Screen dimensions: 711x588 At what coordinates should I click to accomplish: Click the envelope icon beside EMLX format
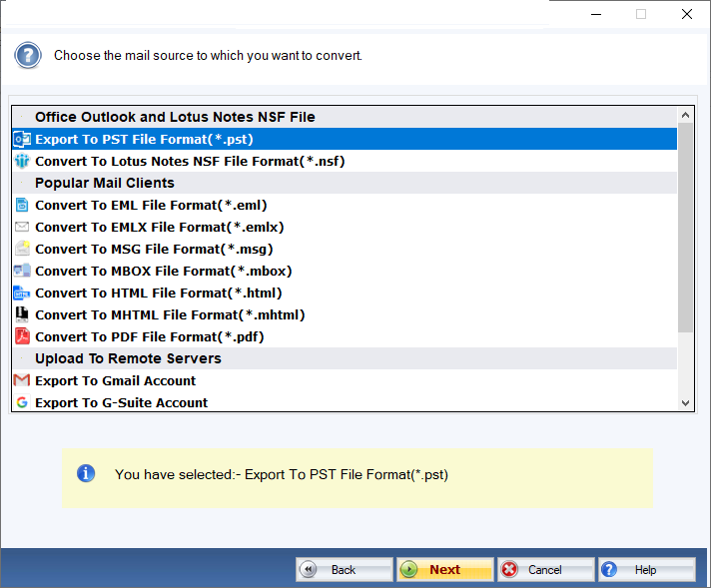pyautogui.click(x=22, y=227)
